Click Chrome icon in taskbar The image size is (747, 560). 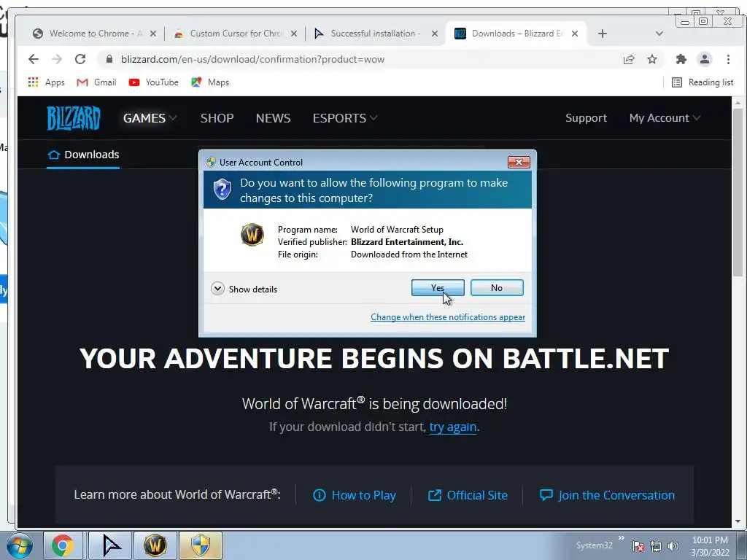(63, 545)
